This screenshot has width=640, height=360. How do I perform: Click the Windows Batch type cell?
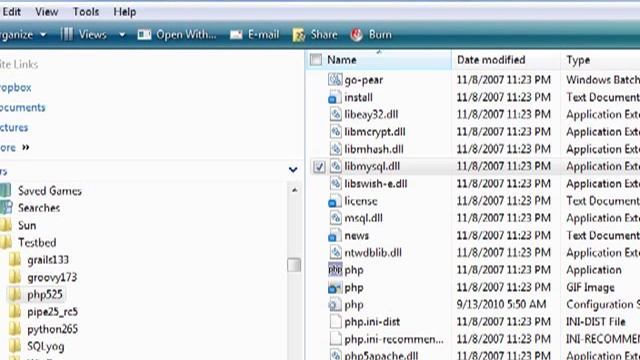coord(603,80)
